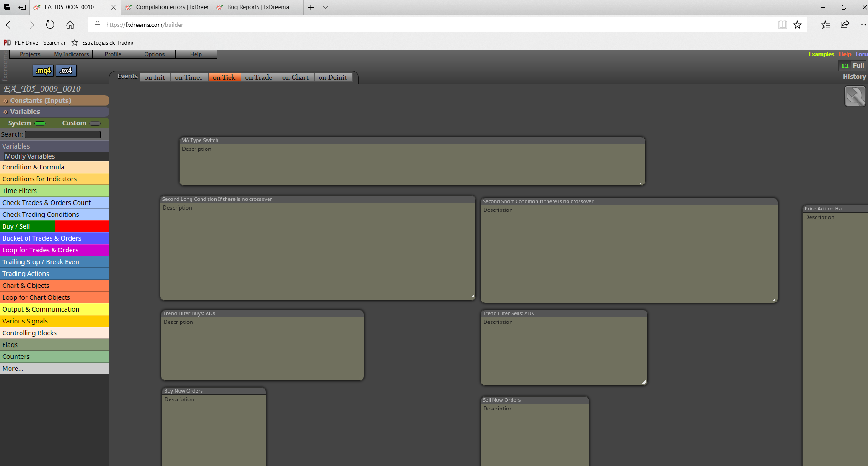Viewport: 868px width, 466px height.
Task: Open favorites hub
Action: [x=825, y=25]
